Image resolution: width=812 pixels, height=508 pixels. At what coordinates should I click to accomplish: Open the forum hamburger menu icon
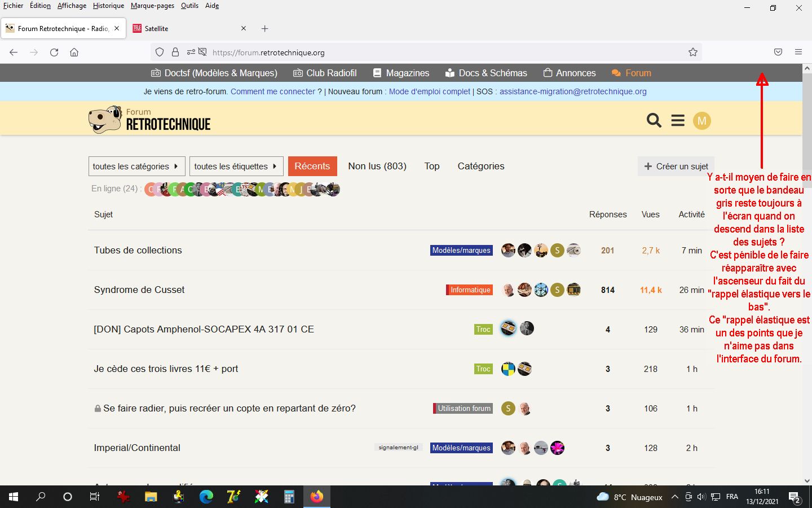tap(678, 121)
